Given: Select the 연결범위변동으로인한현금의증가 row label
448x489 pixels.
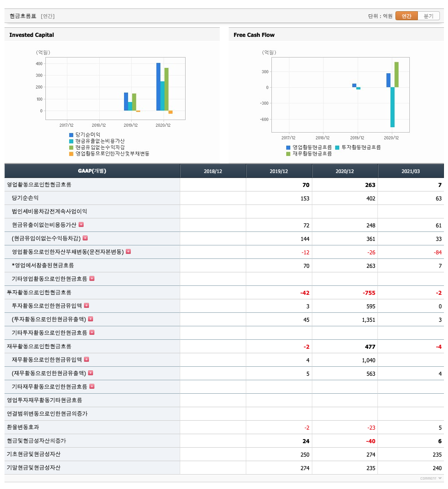Looking at the screenshot, I should 47,413.
